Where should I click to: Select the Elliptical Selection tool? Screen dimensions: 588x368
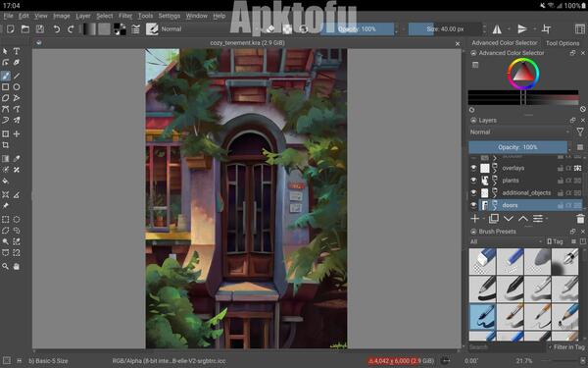(x=17, y=220)
